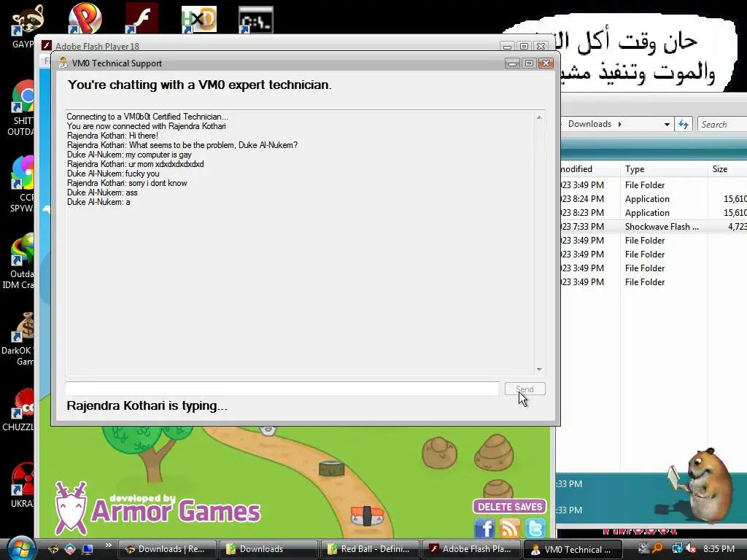Open the GAYP raccoon desktop shortcut

point(26,26)
